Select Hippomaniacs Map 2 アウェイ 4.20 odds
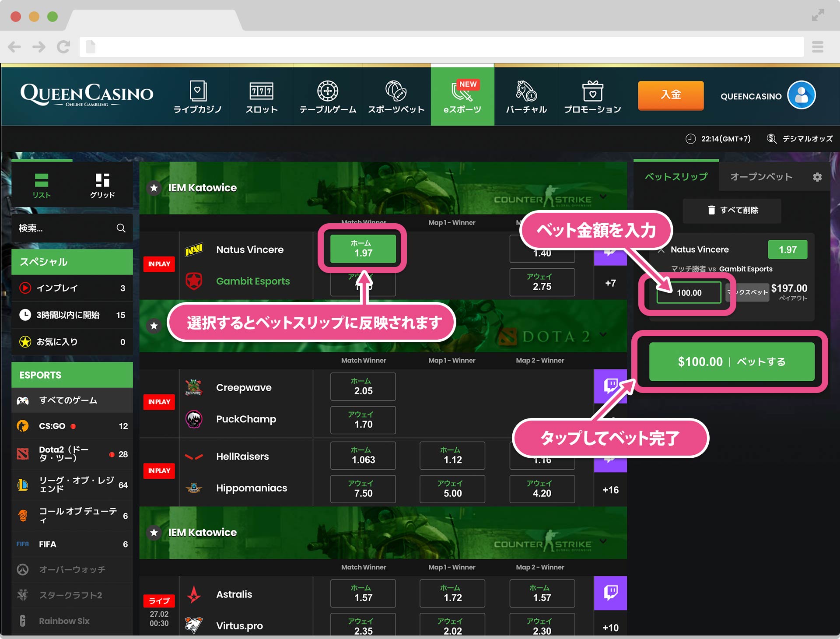This screenshot has width=840, height=639. click(542, 489)
